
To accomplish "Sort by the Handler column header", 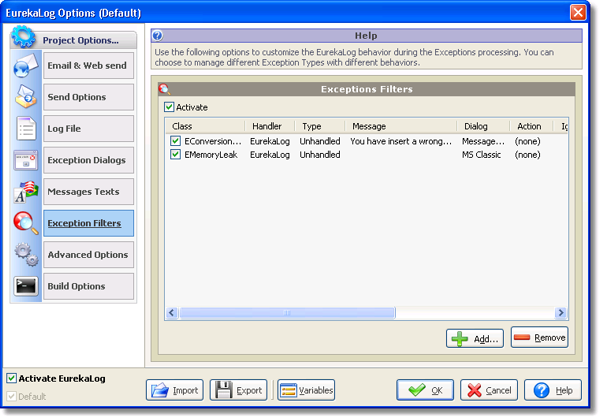I will (x=269, y=126).
